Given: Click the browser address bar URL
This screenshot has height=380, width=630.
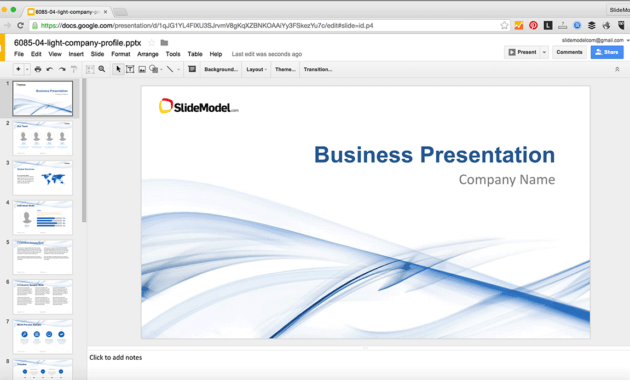Looking at the screenshot, I should click(x=207, y=26).
